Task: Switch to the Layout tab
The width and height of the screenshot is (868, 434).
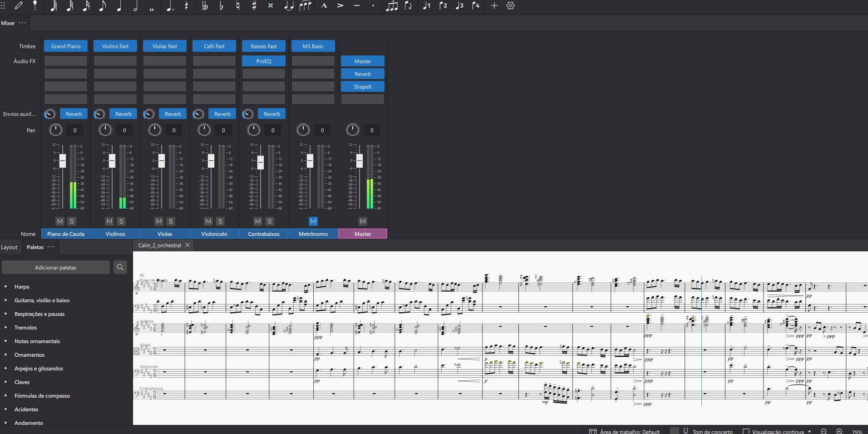Action: point(9,247)
